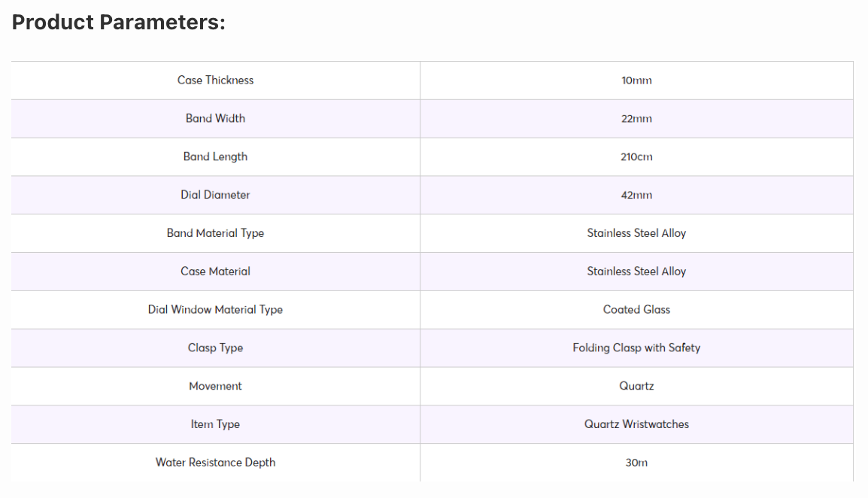Click the Coated Glass value
The width and height of the screenshot is (868, 498).
click(636, 310)
